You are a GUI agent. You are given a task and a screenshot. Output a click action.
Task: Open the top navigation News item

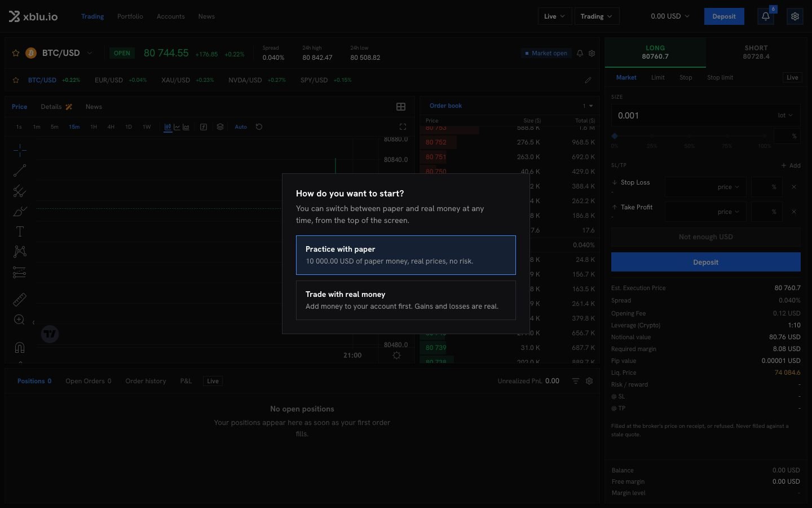[206, 16]
